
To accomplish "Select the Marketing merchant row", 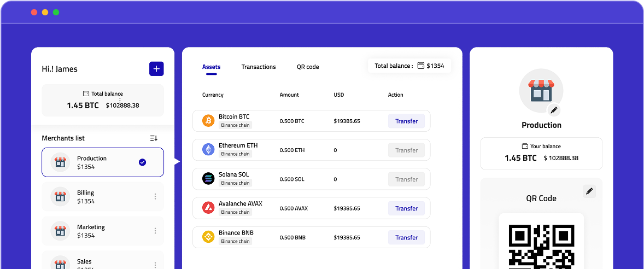I will pos(103,231).
